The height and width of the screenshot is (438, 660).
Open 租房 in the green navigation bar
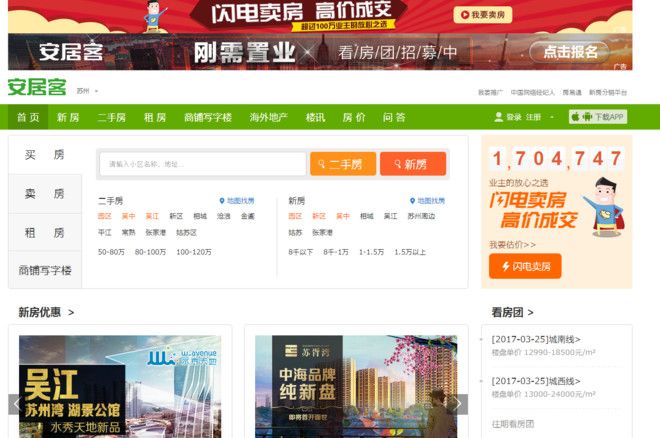point(155,117)
